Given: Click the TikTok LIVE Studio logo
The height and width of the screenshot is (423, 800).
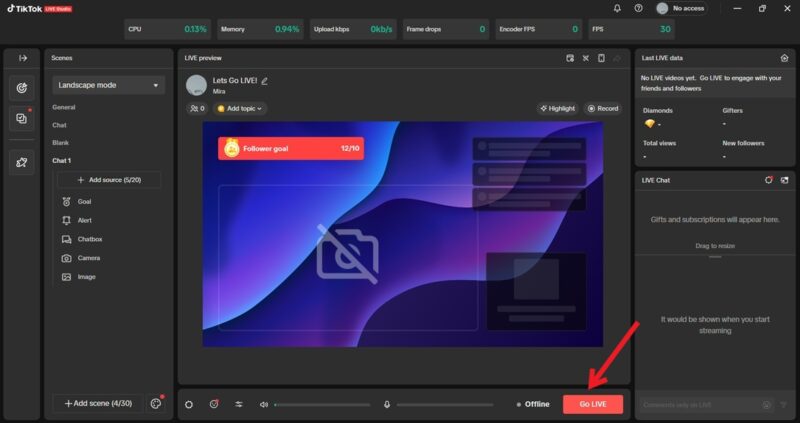Looking at the screenshot, I should click(x=40, y=9).
